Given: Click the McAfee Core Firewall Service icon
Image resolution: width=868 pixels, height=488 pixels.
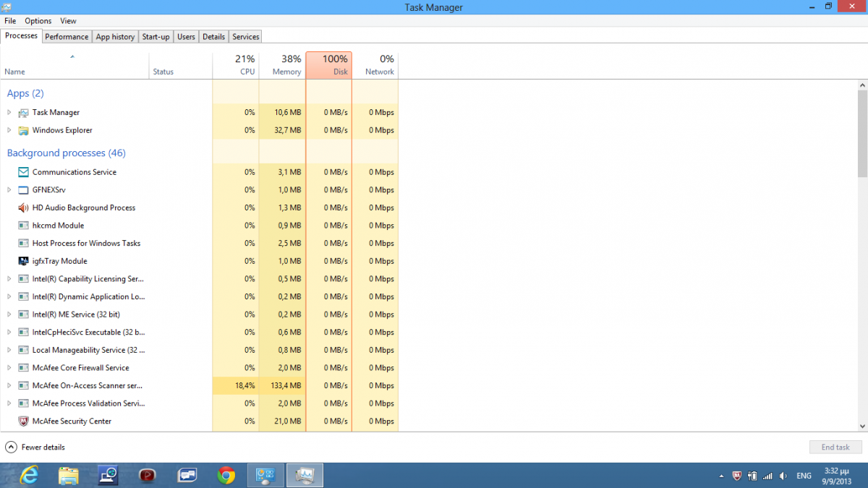Looking at the screenshot, I should [22, 368].
